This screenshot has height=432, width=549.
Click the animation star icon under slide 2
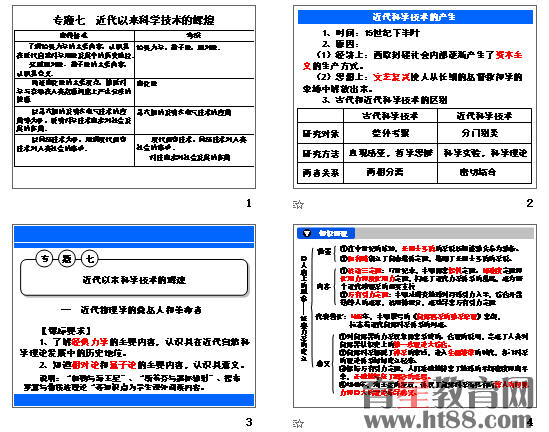tap(298, 204)
